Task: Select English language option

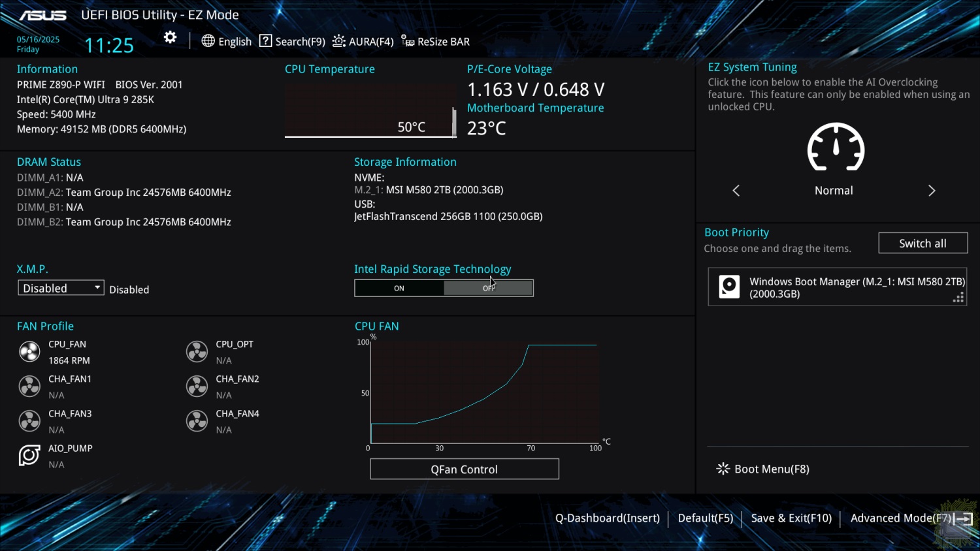Action: (x=235, y=42)
